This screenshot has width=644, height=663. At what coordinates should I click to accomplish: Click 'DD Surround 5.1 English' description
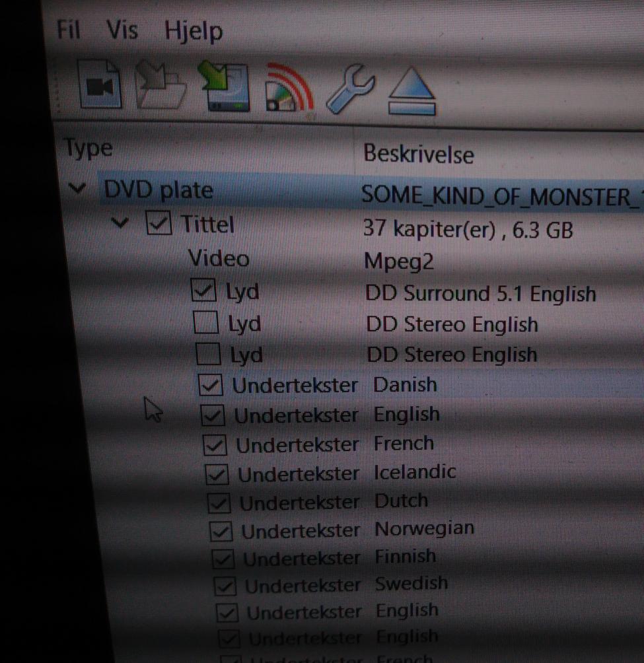click(481, 293)
